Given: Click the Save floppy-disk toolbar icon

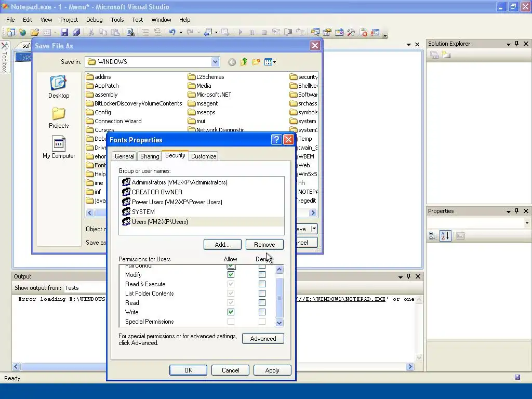Looking at the screenshot, I should 64,32.
